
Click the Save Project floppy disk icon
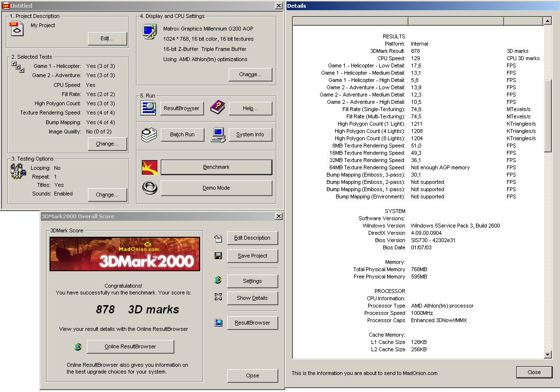pos(218,256)
